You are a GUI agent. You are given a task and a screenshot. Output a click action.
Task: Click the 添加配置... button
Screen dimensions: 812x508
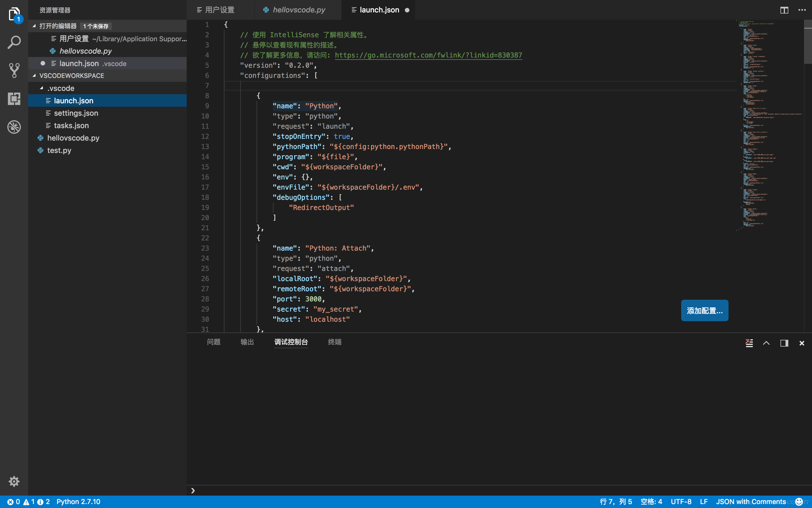705,310
